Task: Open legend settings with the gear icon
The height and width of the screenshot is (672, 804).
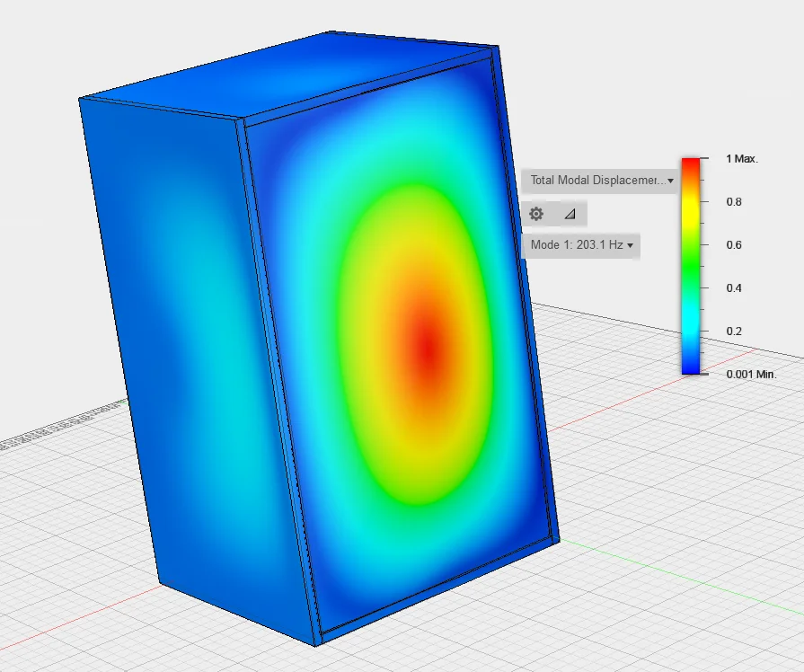Action: pyautogui.click(x=537, y=214)
